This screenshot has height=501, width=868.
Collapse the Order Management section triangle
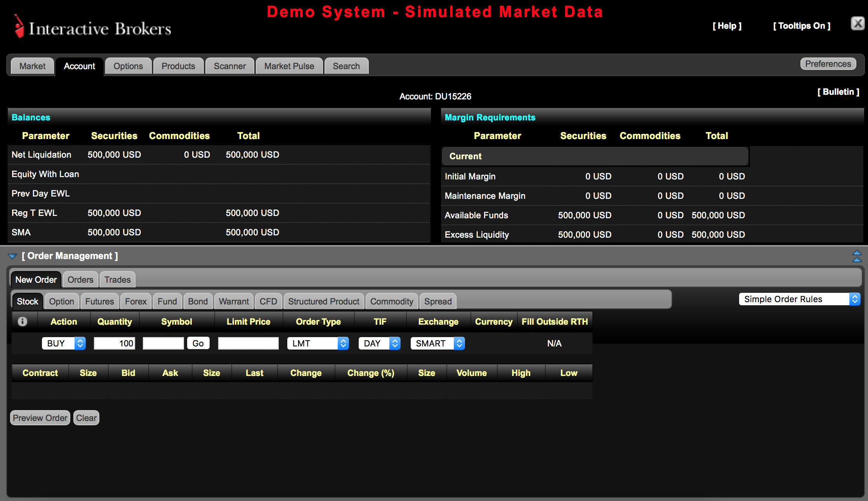coord(12,256)
